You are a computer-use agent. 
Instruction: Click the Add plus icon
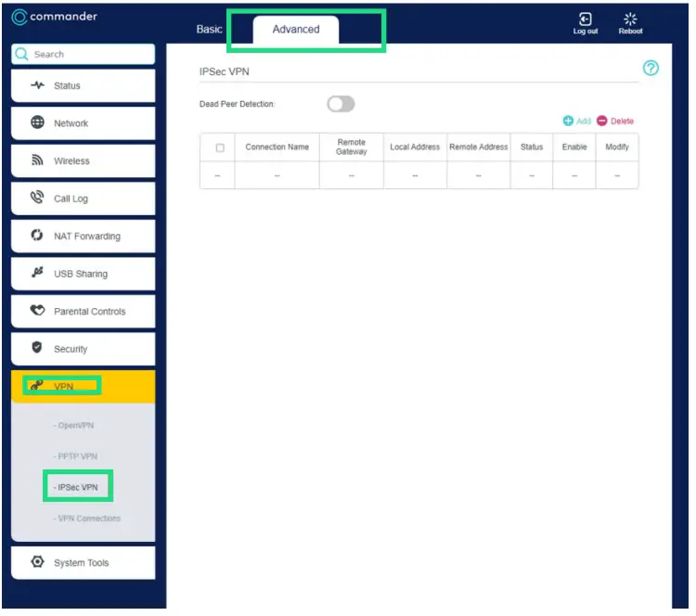coord(569,122)
